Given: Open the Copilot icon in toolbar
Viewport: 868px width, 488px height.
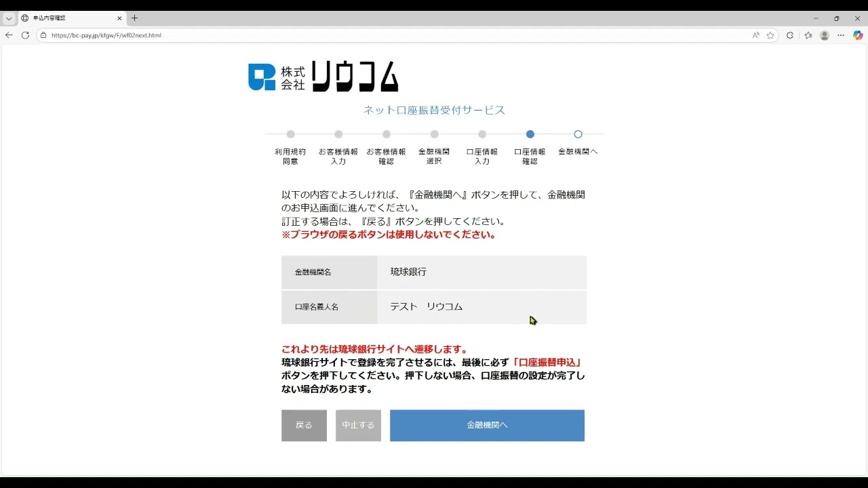Looking at the screenshot, I should tap(858, 35).
